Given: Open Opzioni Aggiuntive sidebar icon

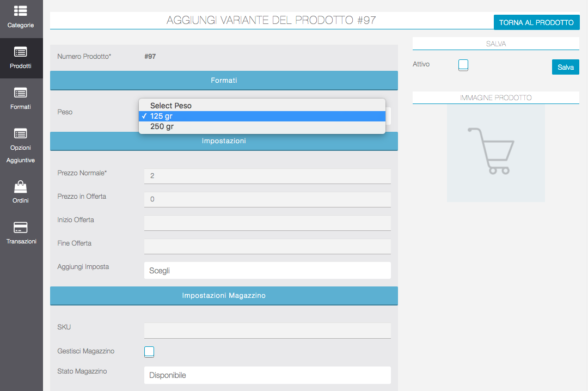Looking at the screenshot, I should pyautogui.click(x=21, y=134).
